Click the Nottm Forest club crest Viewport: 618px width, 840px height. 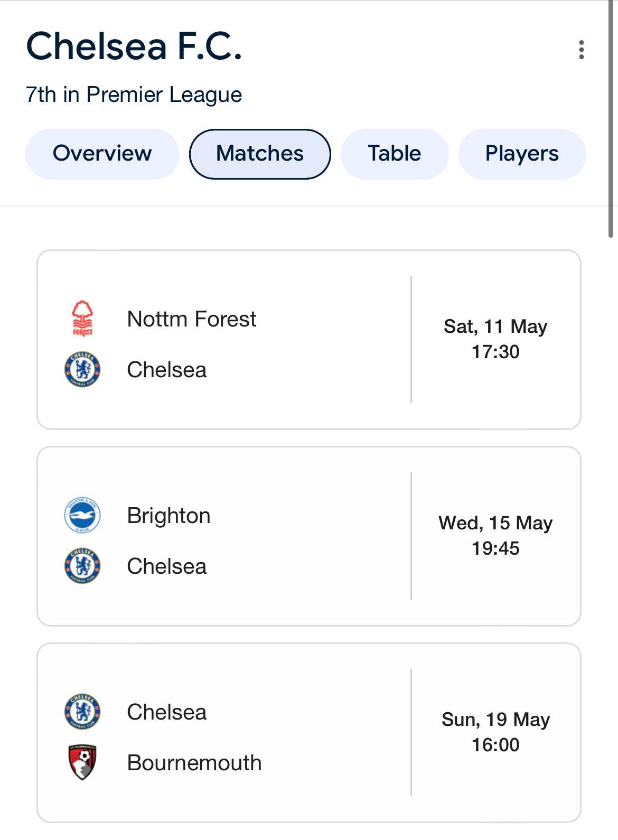[82, 319]
